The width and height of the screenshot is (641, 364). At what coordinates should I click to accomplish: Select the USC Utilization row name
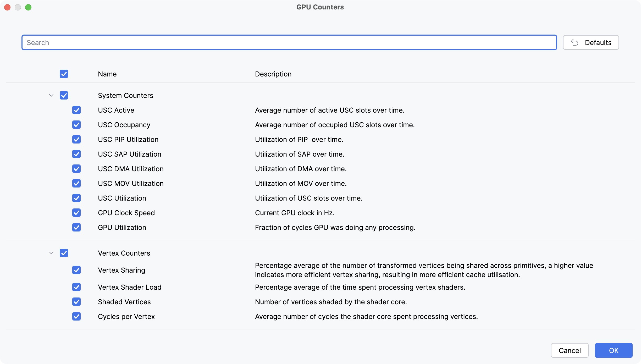pos(122,198)
